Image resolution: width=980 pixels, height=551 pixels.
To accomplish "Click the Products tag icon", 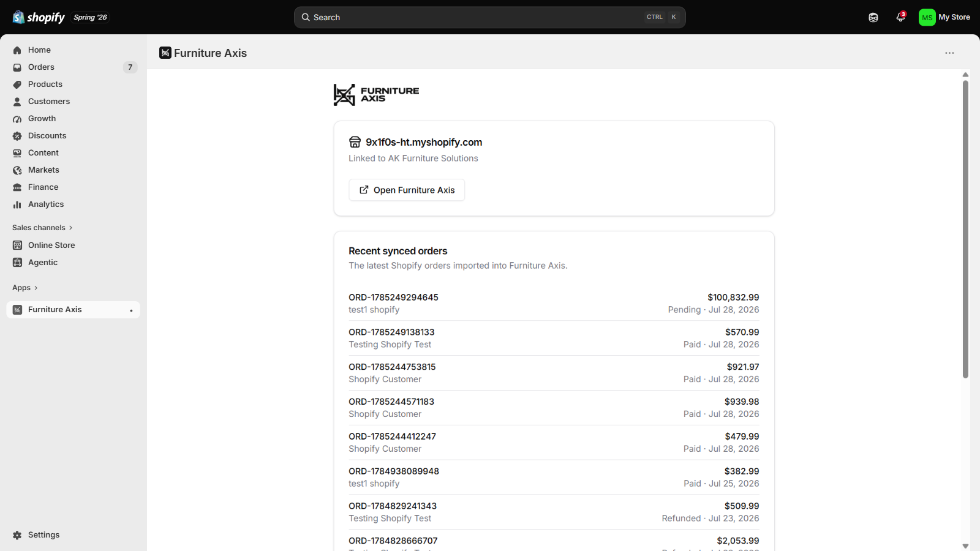I will coord(17,84).
